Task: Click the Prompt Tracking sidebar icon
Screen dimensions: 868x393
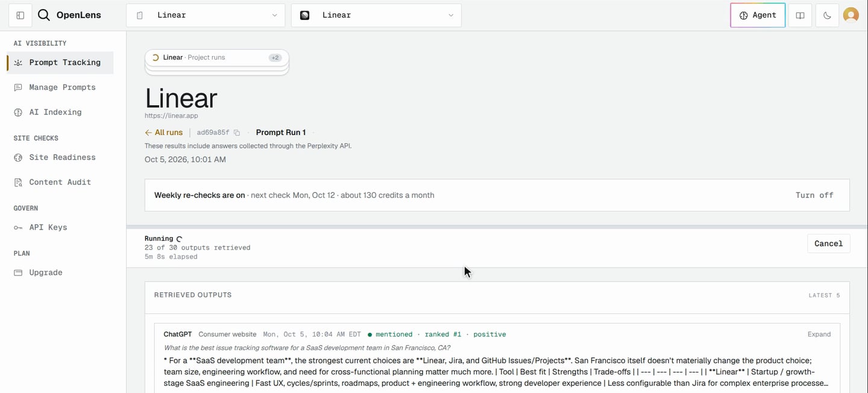Action: (x=18, y=63)
